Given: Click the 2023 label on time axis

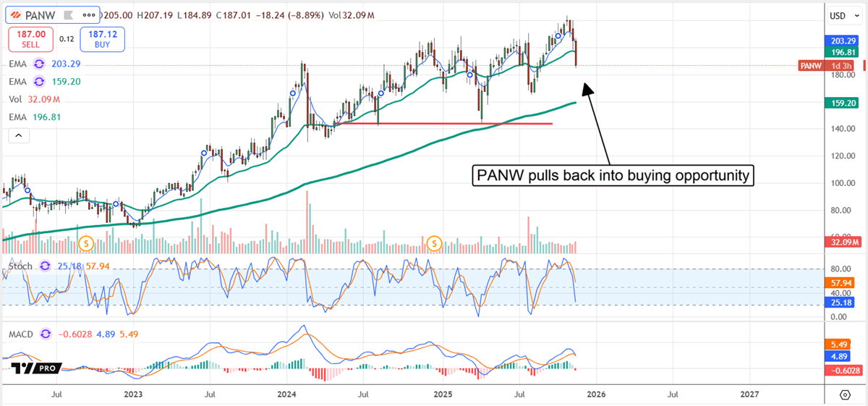Looking at the screenshot, I should coord(133,394).
